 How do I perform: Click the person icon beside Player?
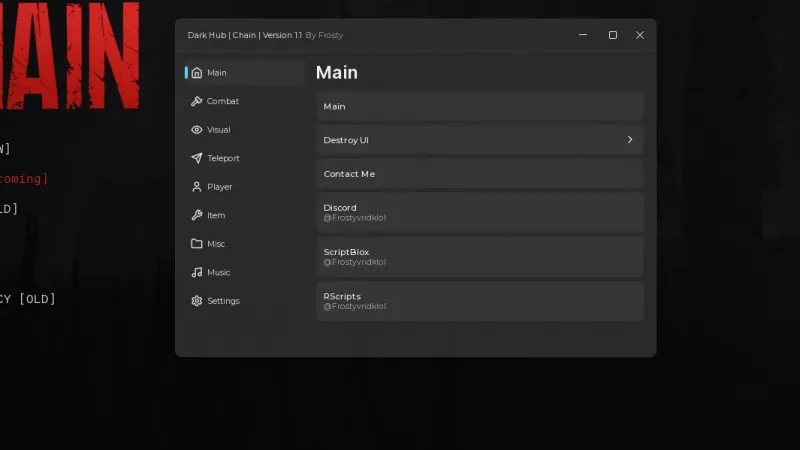196,187
